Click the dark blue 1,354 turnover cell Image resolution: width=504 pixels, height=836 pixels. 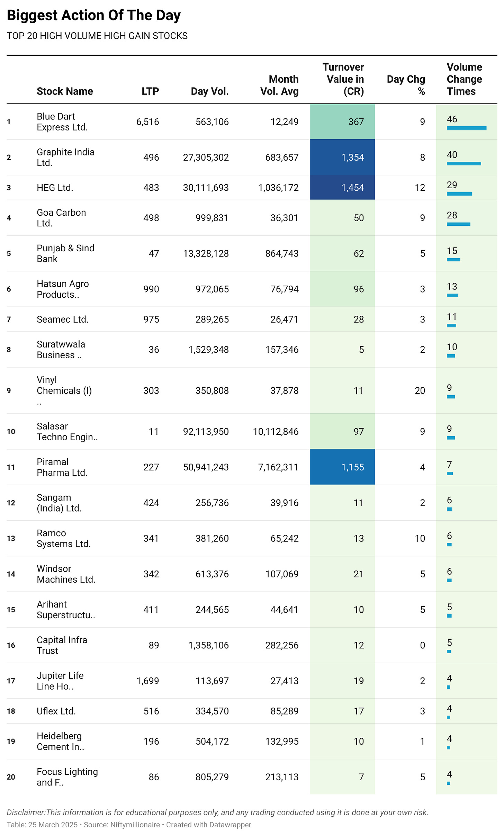coord(342,158)
